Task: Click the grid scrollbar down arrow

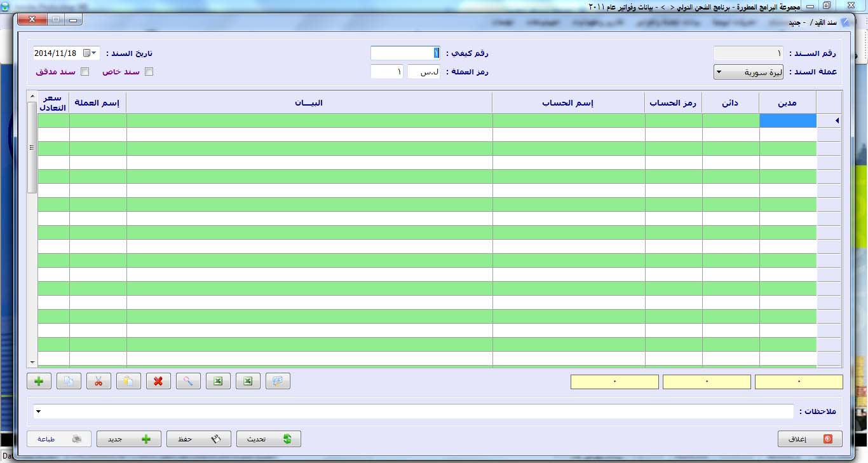Action: tap(32, 363)
